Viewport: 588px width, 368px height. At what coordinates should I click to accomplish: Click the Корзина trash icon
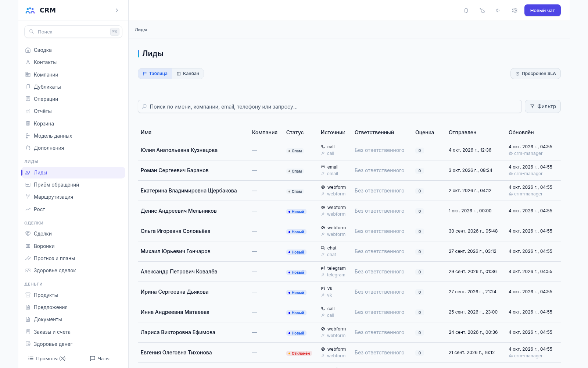pyautogui.click(x=28, y=124)
